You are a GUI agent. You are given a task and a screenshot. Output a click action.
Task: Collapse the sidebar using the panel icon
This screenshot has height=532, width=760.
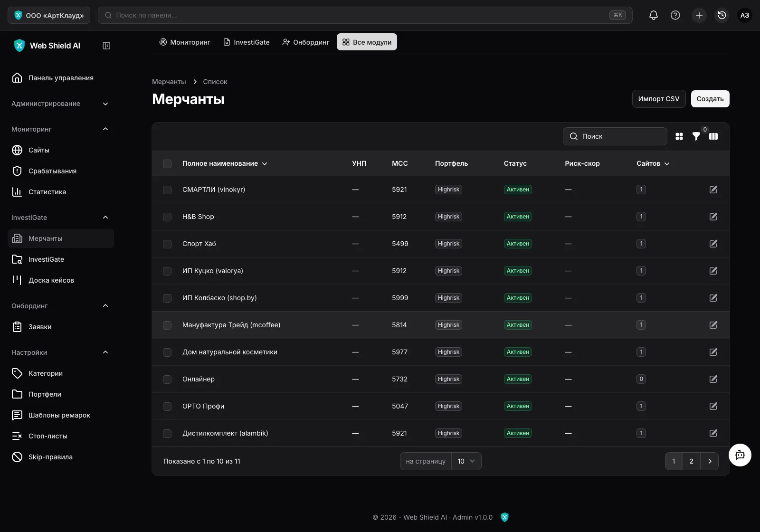coord(106,46)
